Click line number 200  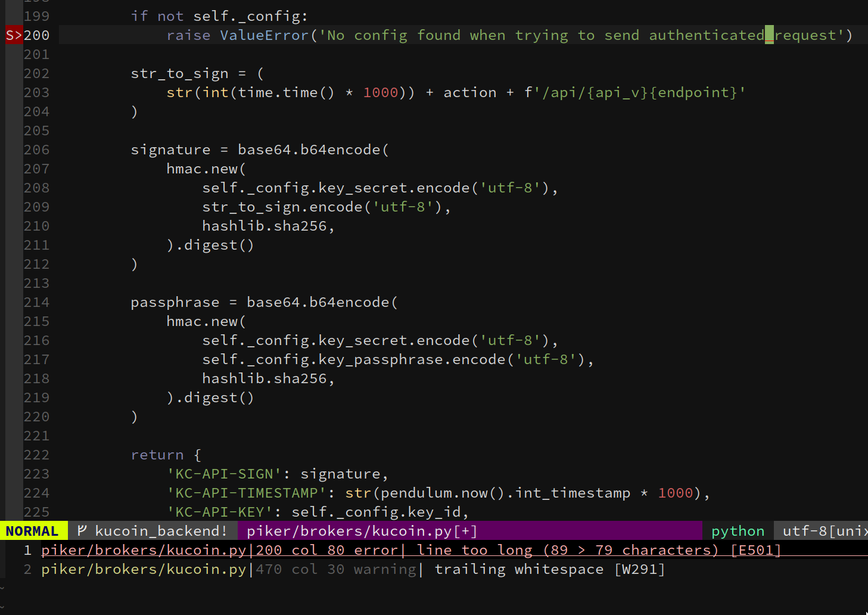(36, 35)
